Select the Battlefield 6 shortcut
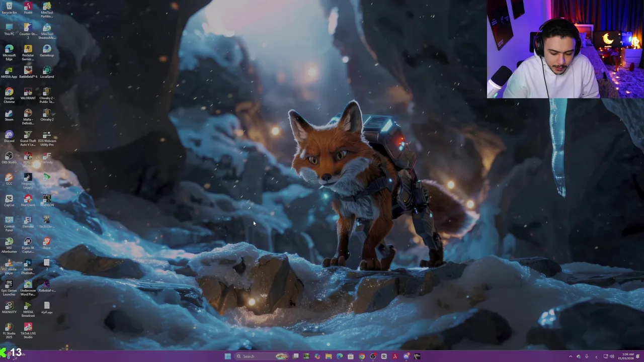This screenshot has height=362, width=644. pyautogui.click(x=28, y=72)
